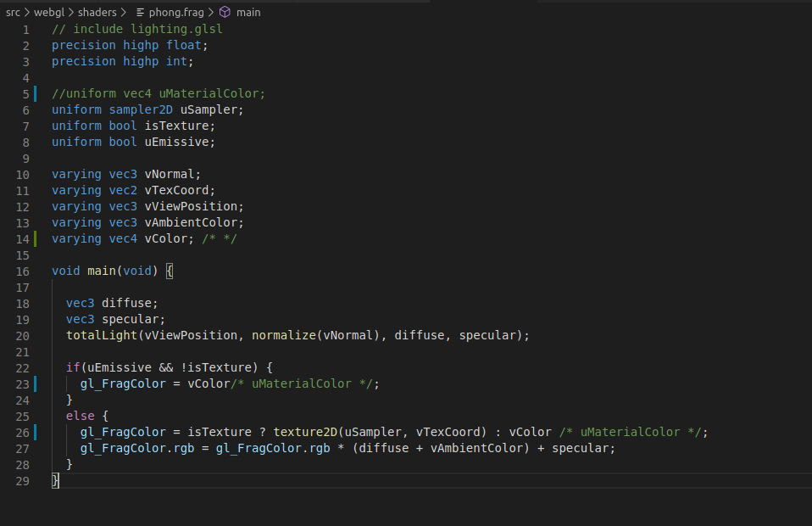Click line number 22 in the gutter
Screen dimensions: 812x526
click(x=23, y=368)
